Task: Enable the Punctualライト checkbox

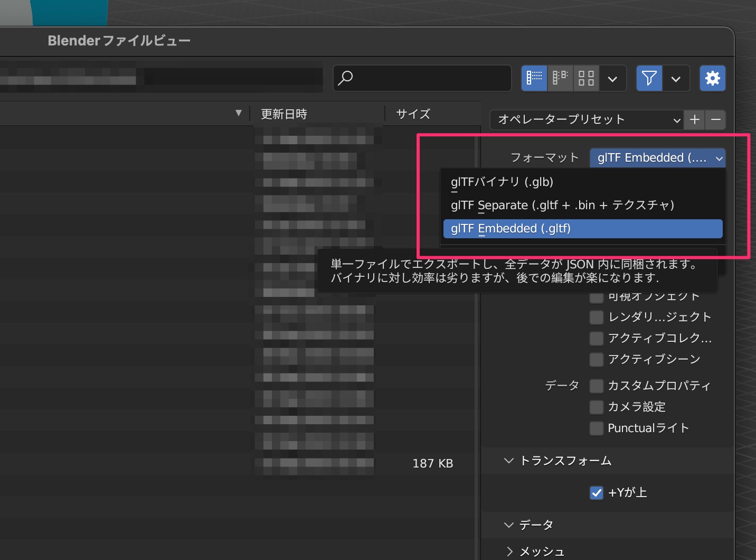Action: (596, 428)
